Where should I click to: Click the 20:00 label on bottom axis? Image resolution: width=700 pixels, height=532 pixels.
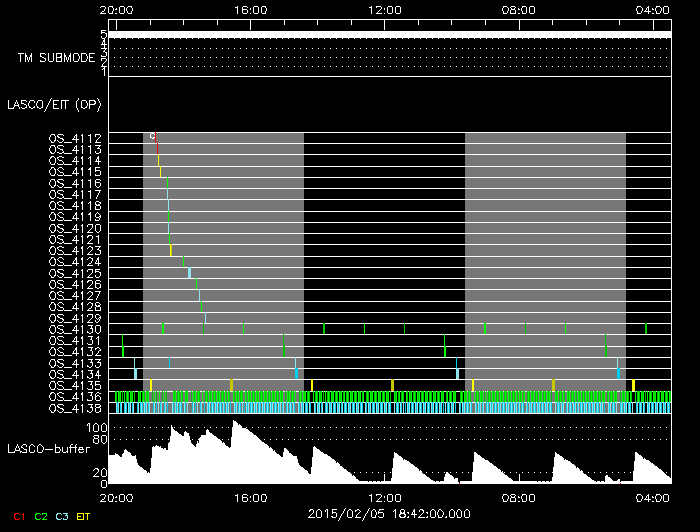(116, 497)
